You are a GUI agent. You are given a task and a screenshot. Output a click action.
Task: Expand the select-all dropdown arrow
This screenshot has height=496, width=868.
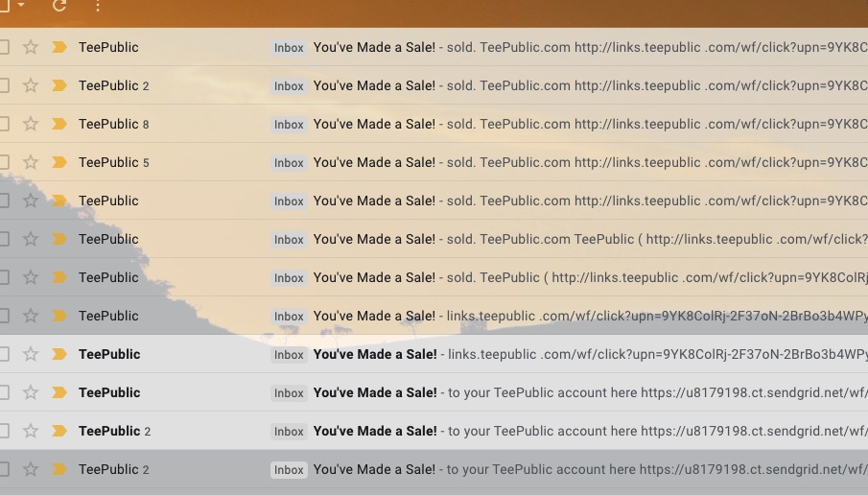tap(21, 6)
